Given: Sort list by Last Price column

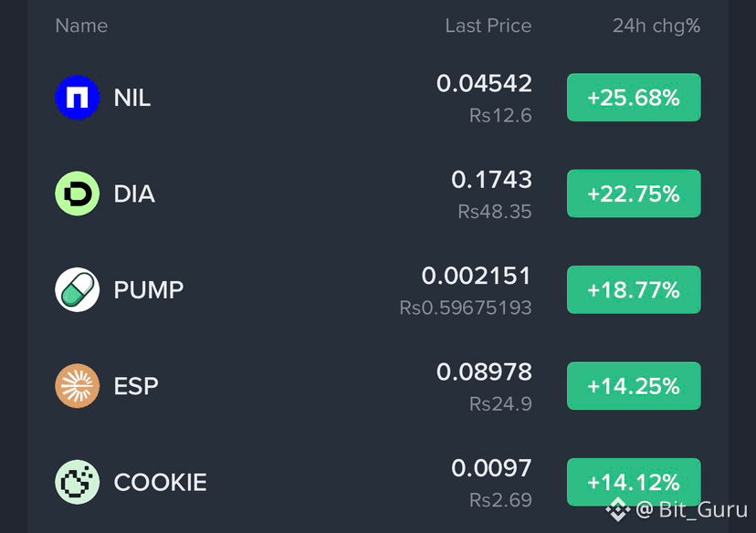Looking at the screenshot, I should (x=488, y=26).
